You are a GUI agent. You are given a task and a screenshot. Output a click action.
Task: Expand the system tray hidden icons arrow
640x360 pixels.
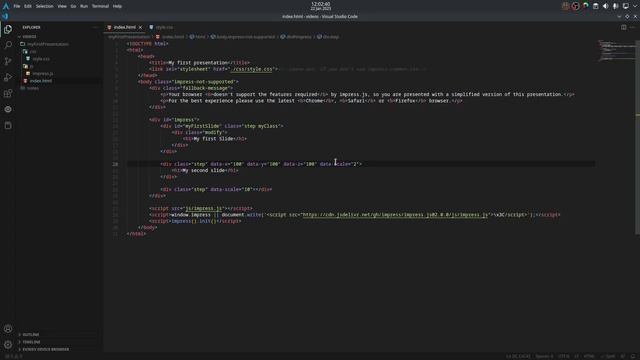[x=635, y=6]
